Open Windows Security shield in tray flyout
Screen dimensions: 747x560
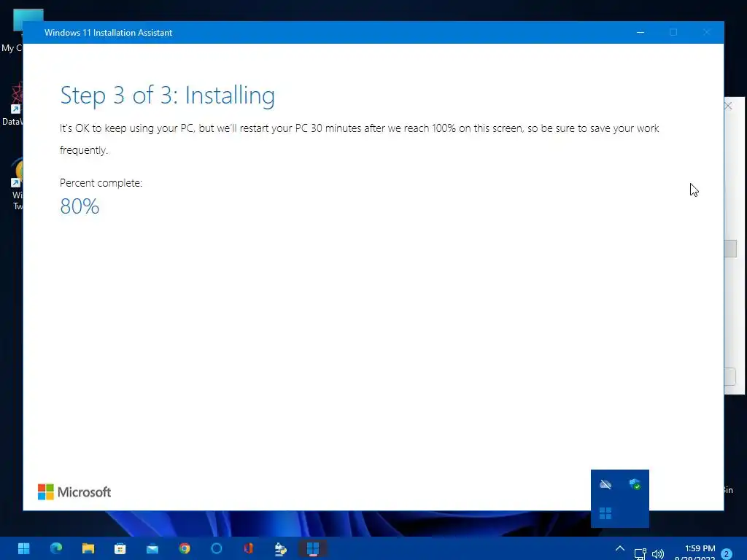coord(635,485)
